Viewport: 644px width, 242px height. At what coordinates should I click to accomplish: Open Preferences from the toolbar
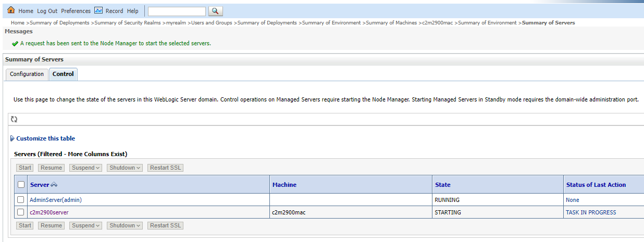point(76,11)
